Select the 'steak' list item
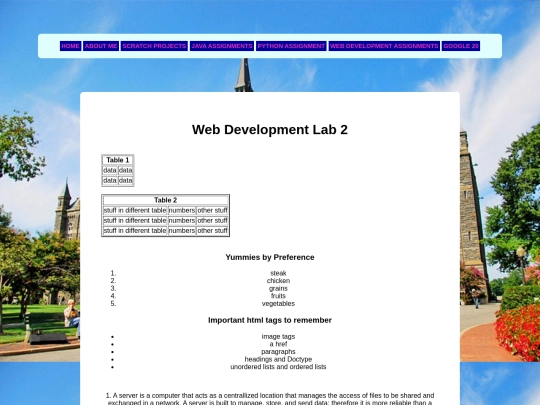Viewport: 540px width, 405px height. (278, 273)
